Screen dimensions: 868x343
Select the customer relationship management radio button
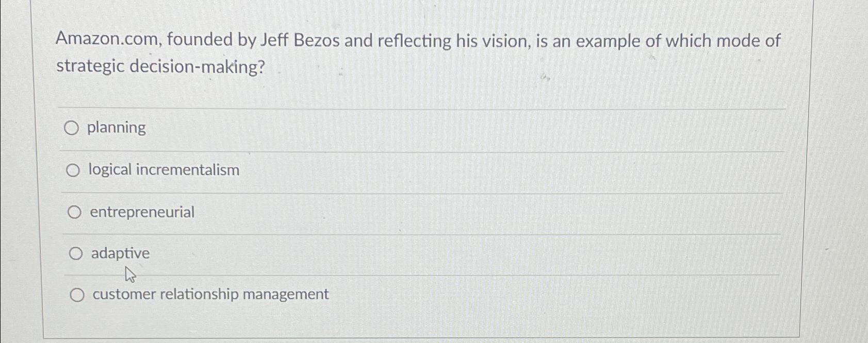[78, 295]
